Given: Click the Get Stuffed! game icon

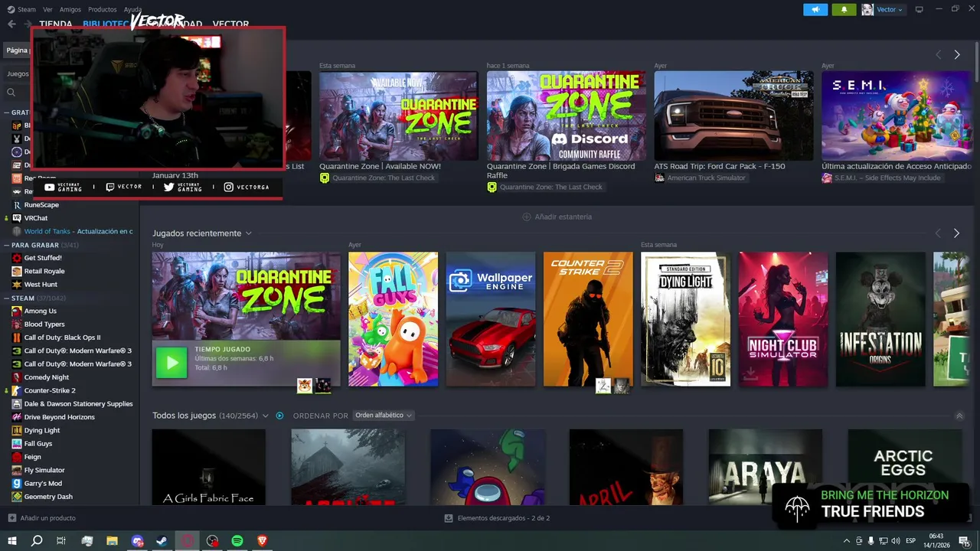Looking at the screenshot, I should (17, 258).
